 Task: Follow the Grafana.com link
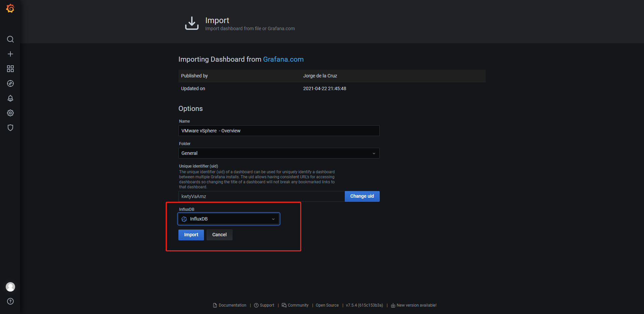point(283,59)
